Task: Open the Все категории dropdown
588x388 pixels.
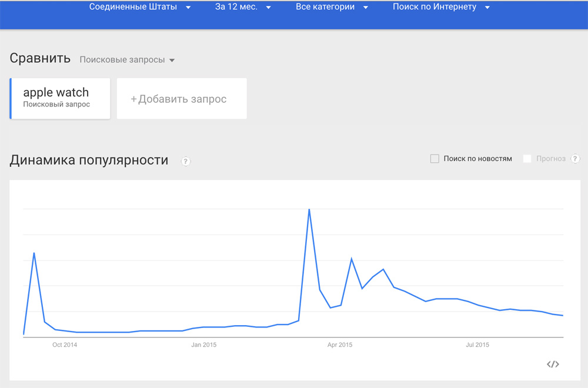Action: [x=332, y=6]
